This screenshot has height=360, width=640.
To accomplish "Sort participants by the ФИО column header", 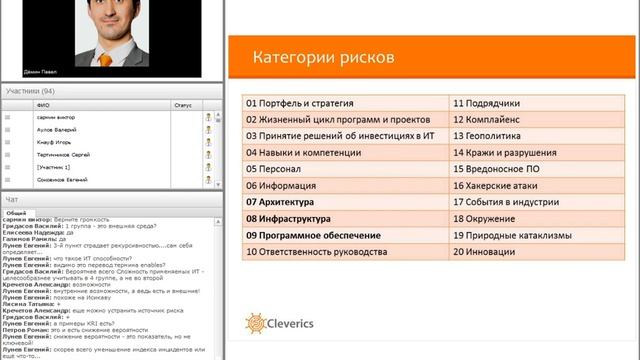I will click(x=102, y=105).
